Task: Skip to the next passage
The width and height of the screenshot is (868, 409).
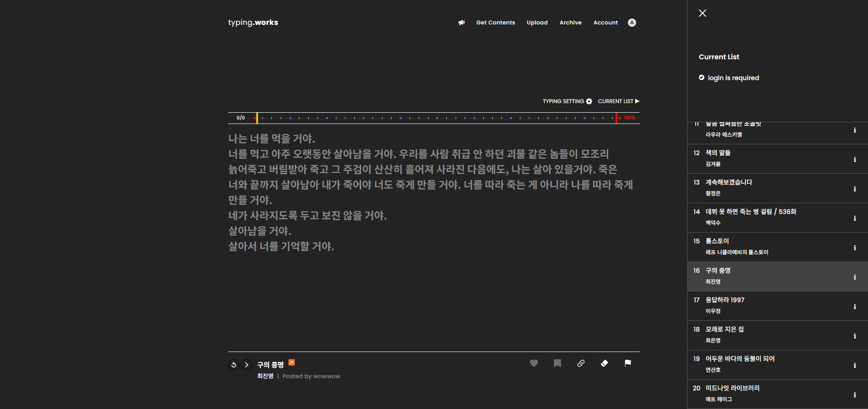Action: point(246,364)
